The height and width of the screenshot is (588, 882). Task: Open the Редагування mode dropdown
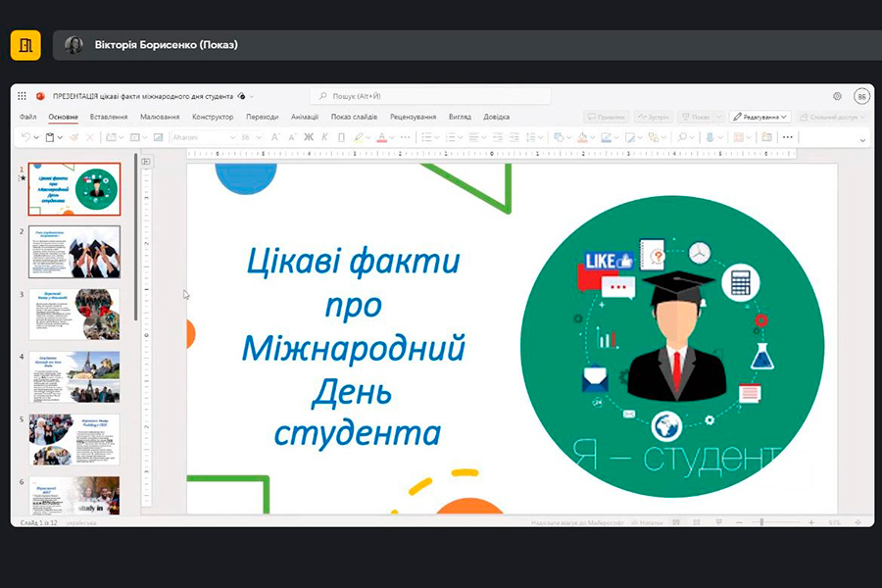[x=760, y=117]
